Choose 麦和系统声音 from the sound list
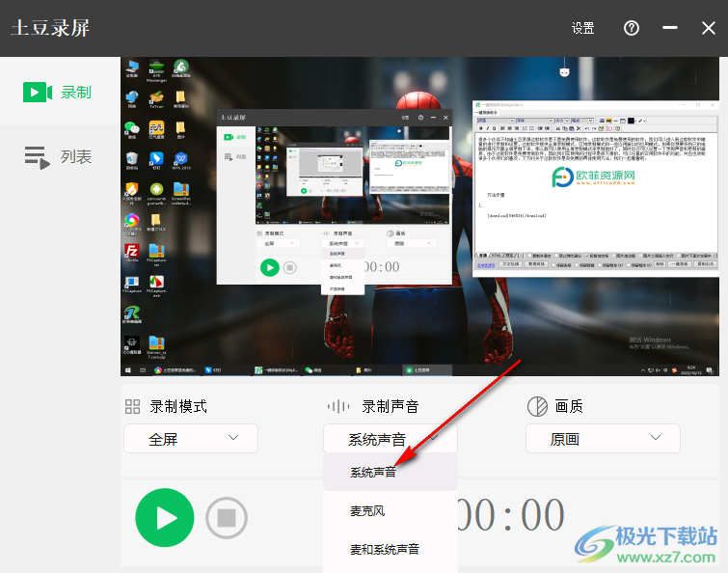728x573 pixels. coord(391,549)
